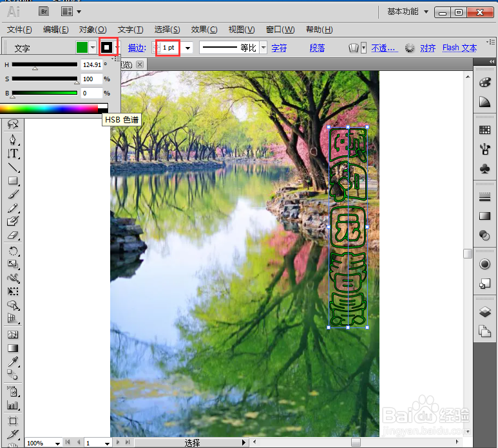Open the 字符 character panel link
Viewport: 498px width, 448px height.
(279, 48)
